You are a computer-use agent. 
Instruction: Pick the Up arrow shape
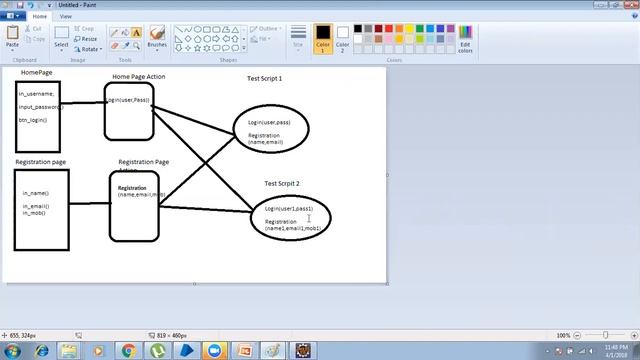(x=235, y=39)
